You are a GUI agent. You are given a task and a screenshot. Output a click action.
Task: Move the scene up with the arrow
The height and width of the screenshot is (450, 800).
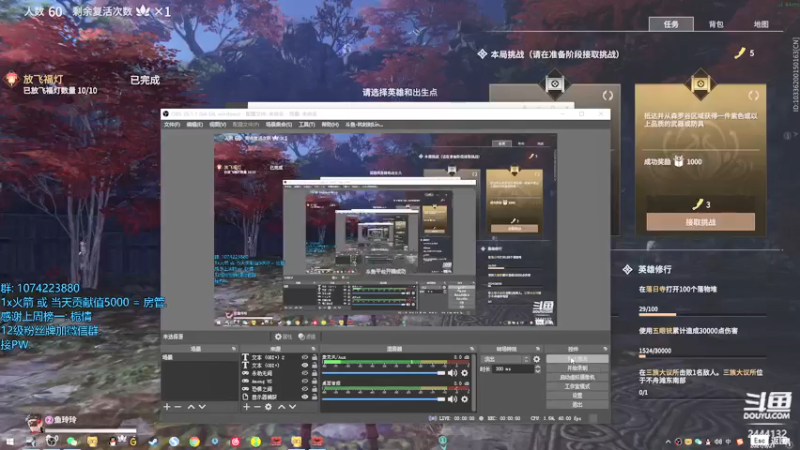tap(191, 407)
